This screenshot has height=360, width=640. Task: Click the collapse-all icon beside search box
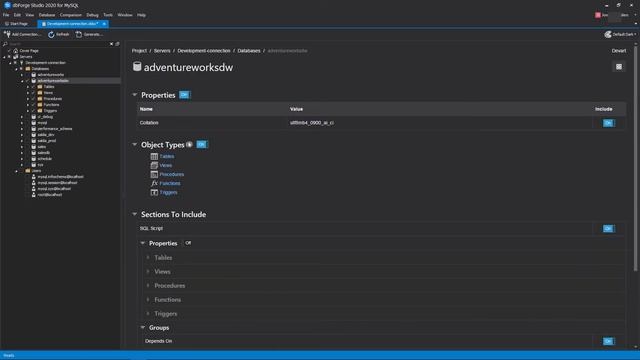pyautogui.click(x=117, y=44)
